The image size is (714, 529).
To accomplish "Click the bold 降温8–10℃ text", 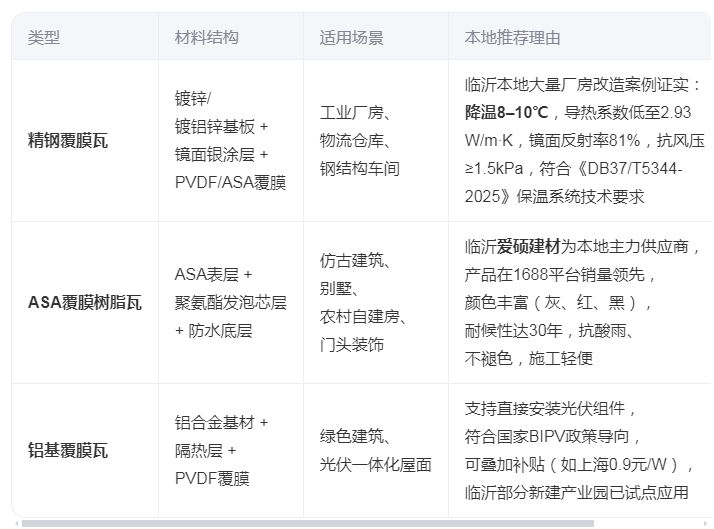I will click(506, 112).
